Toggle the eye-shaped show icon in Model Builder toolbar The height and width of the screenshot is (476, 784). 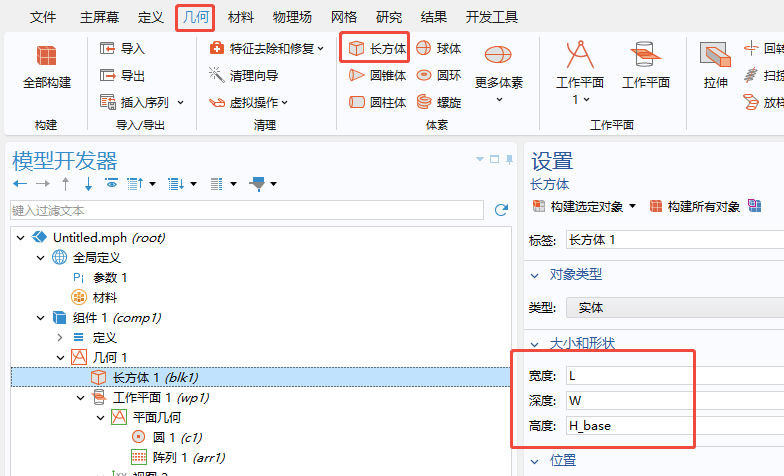click(111, 184)
